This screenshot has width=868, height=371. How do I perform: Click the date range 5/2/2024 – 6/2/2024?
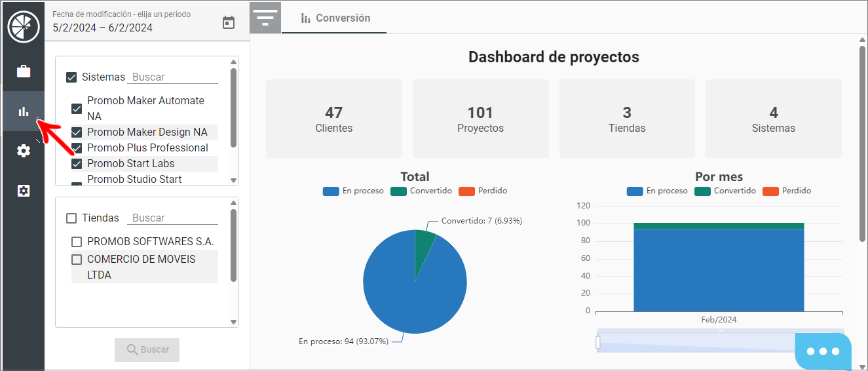[x=103, y=28]
